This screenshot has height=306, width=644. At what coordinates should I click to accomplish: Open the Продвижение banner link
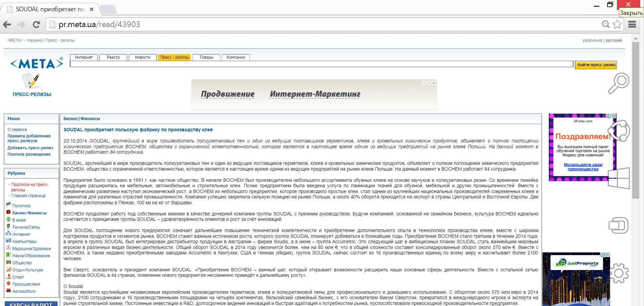(x=228, y=94)
